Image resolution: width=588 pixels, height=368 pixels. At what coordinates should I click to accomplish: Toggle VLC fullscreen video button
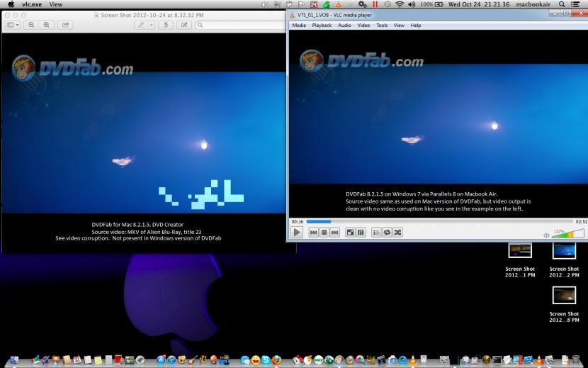point(350,233)
